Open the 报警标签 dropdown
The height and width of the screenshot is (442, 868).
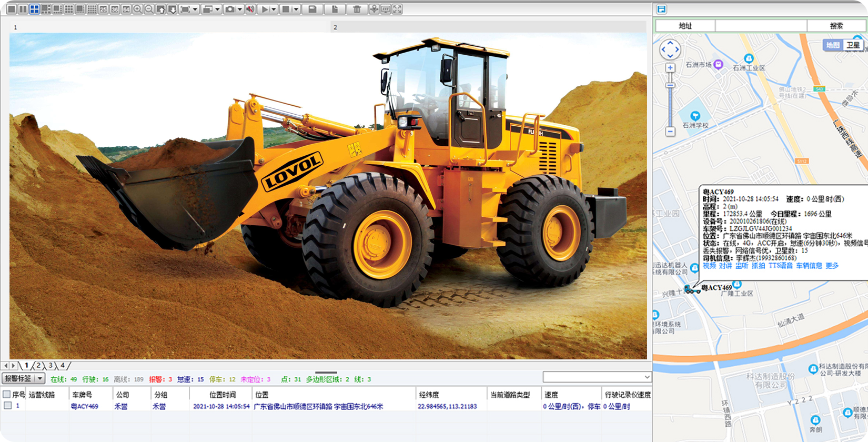pos(24,378)
